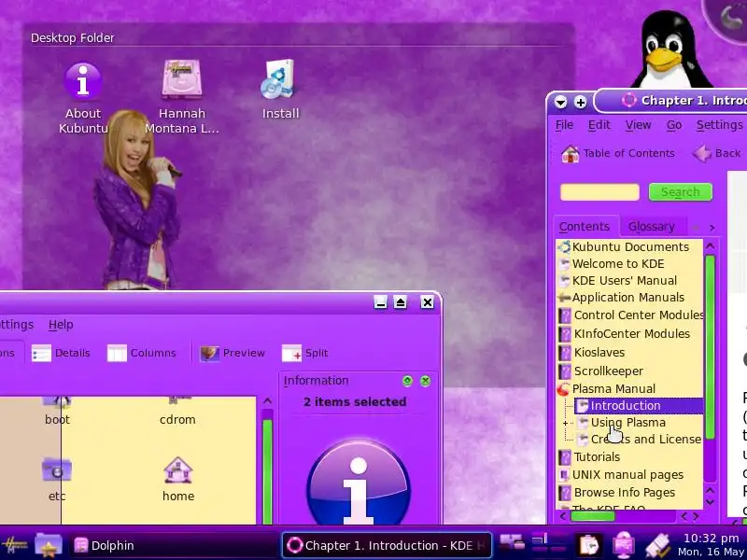Select UNIX manual pages entry
This screenshot has height=560, width=747.
(x=627, y=475)
